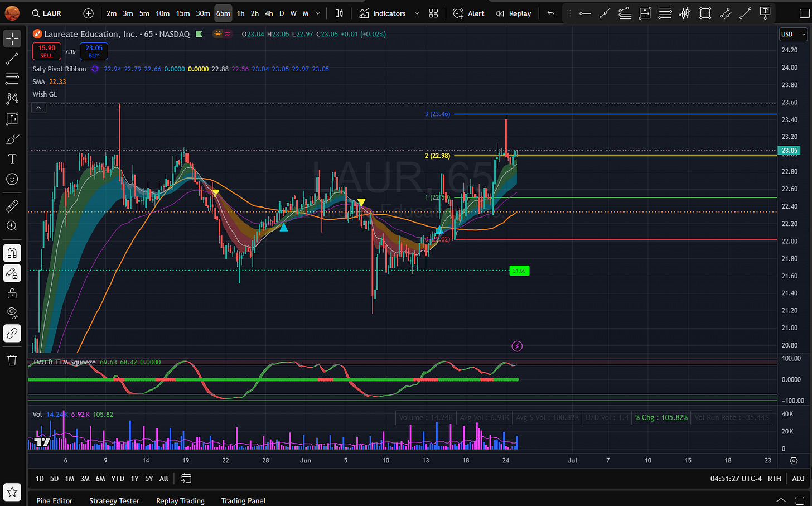Click Saty Pivot Ribbon indicator label

click(59, 69)
